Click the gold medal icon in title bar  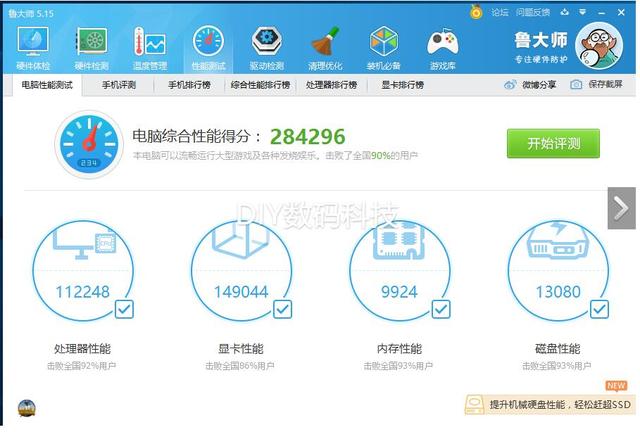(476, 12)
